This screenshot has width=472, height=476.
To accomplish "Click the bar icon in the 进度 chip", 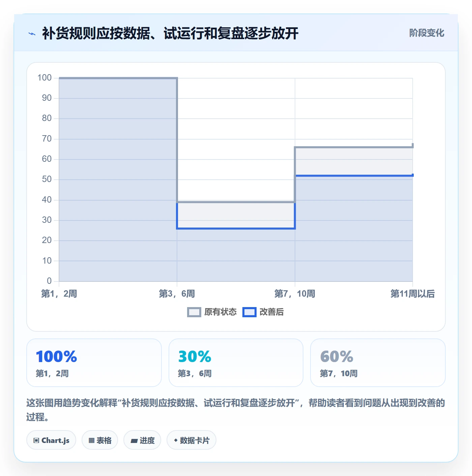I will tap(134, 441).
